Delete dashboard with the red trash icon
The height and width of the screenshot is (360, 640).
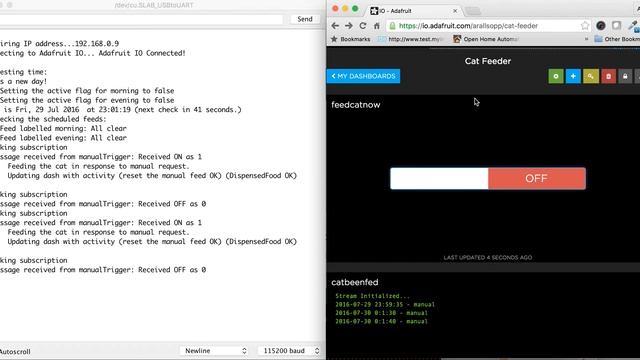608,76
